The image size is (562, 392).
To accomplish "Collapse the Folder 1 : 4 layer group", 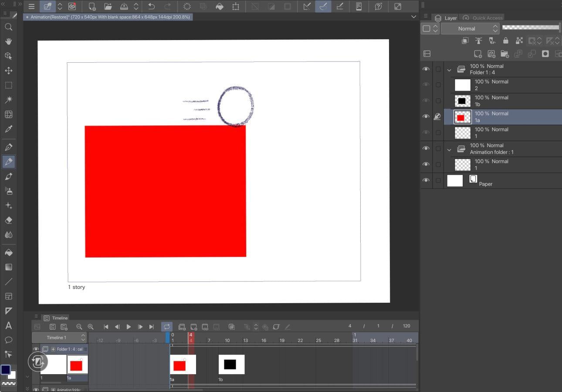I will tap(449, 70).
